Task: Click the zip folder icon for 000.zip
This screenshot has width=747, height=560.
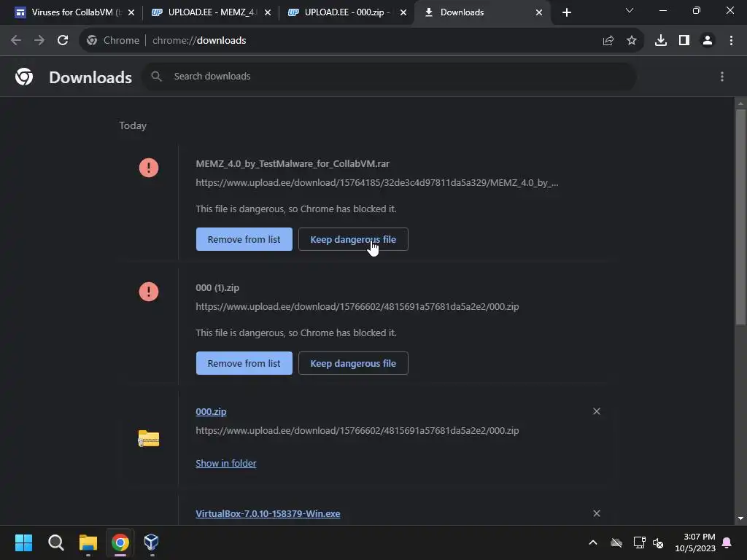Action: click(x=149, y=438)
